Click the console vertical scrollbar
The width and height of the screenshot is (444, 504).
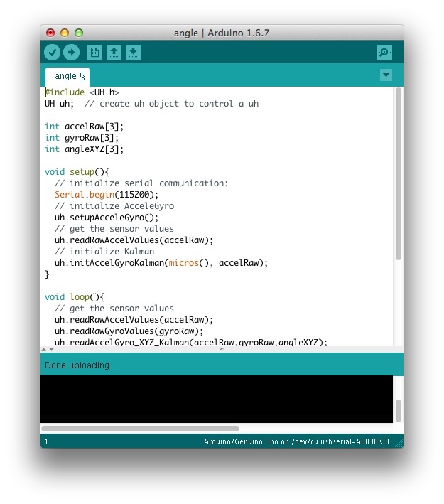point(399,411)
